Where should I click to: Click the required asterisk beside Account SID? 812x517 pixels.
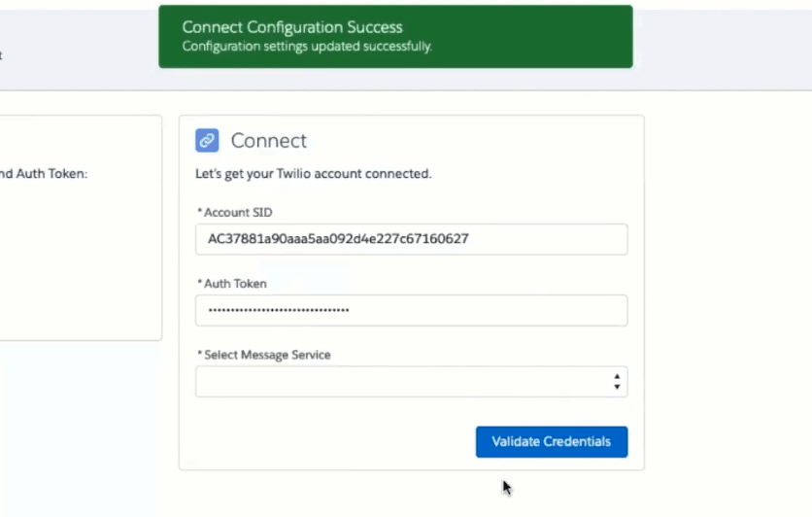[x=199, y=212]
